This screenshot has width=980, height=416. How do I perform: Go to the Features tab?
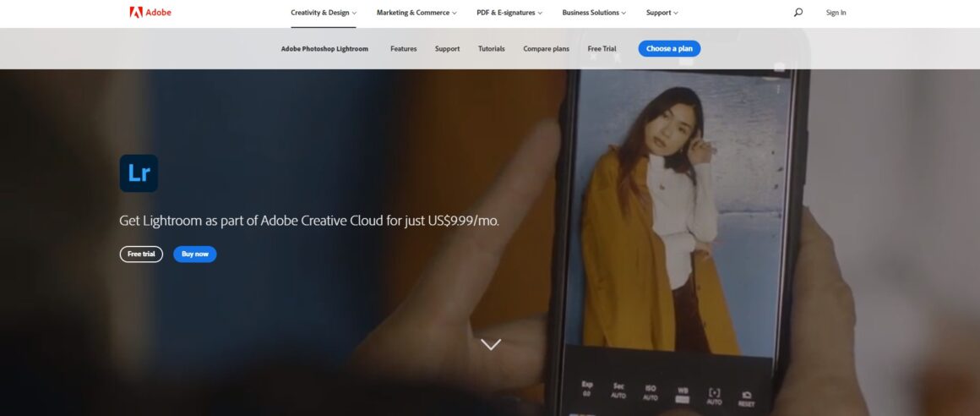tap(403, 49)
